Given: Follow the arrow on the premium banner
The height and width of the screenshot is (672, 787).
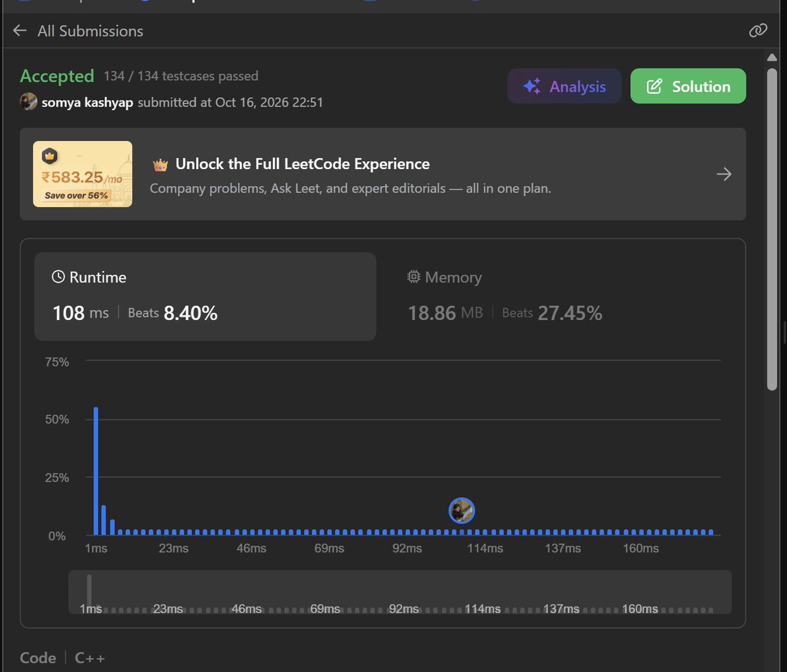Looking at the screenshot, I should (724, 174).
